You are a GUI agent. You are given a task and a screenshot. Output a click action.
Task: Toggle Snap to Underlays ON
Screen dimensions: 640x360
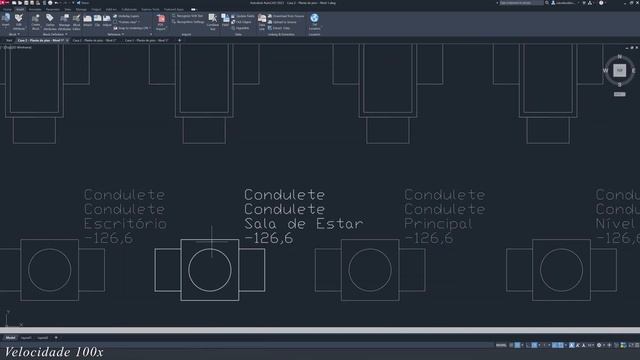click(131, 28)
